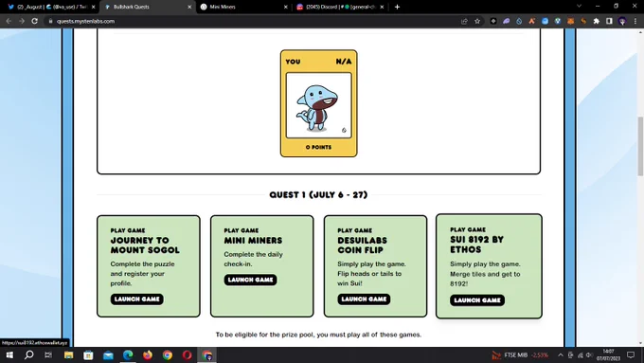Share this page icon
Screen dimensions: 644x363
tap(464, 21)
